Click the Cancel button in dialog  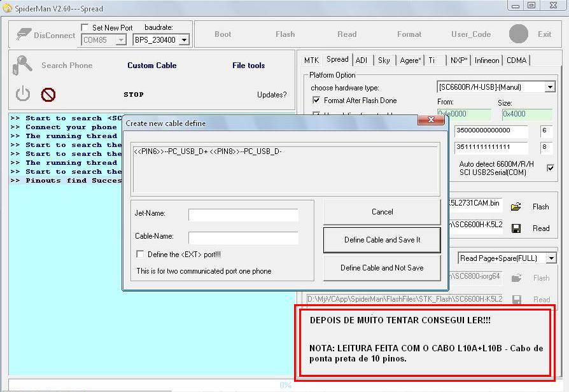(382, 212)
